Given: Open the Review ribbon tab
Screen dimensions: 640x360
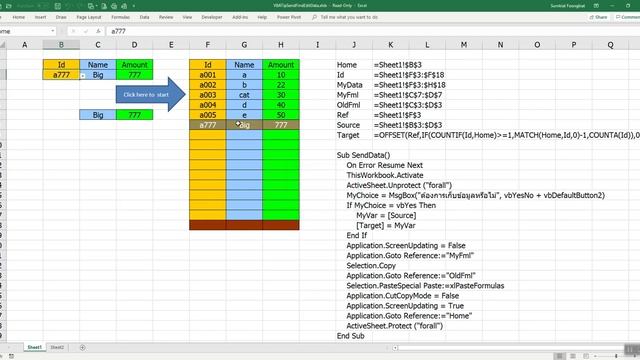Looking at the screenshot, I should click(x=166, y=17).
